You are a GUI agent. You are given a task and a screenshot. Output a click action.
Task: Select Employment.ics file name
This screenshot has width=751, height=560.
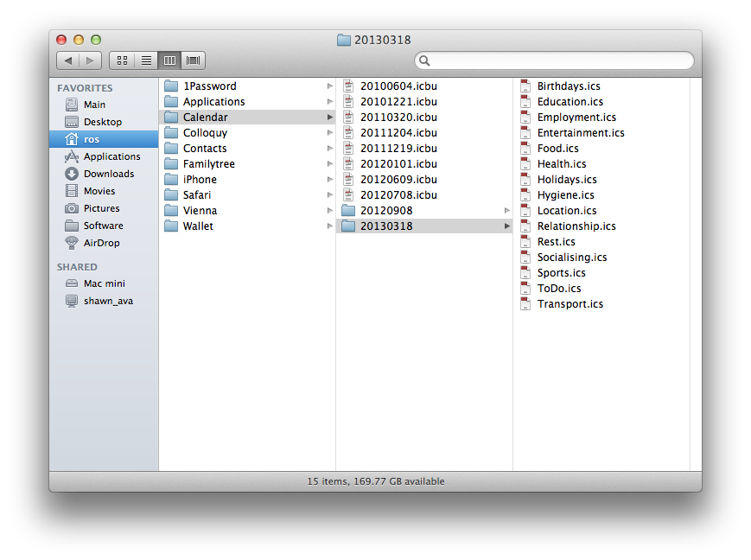[x=576, y=118]
